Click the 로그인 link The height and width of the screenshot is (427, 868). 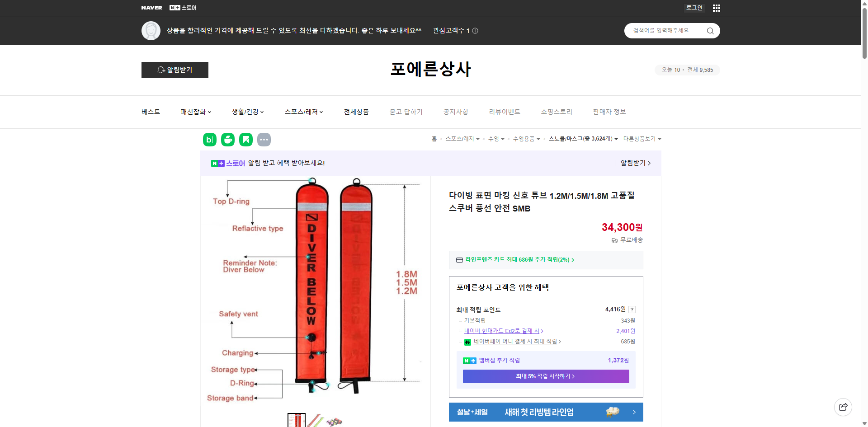[694, 8]
